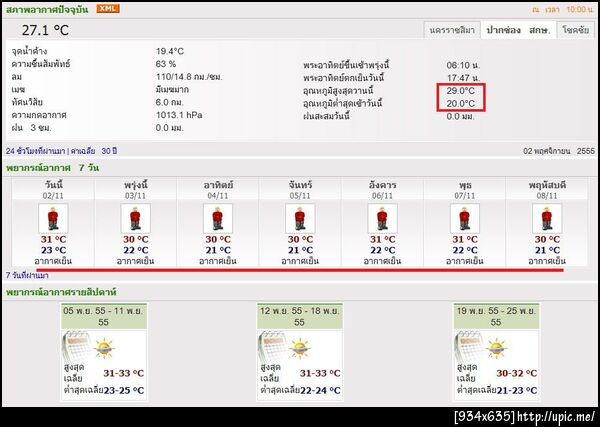This screenshot has height=427, width=600.
Task: Click the 12 พ.ย. 55 - 18 พ.ย. 55 header
Action: pos(300,316)
